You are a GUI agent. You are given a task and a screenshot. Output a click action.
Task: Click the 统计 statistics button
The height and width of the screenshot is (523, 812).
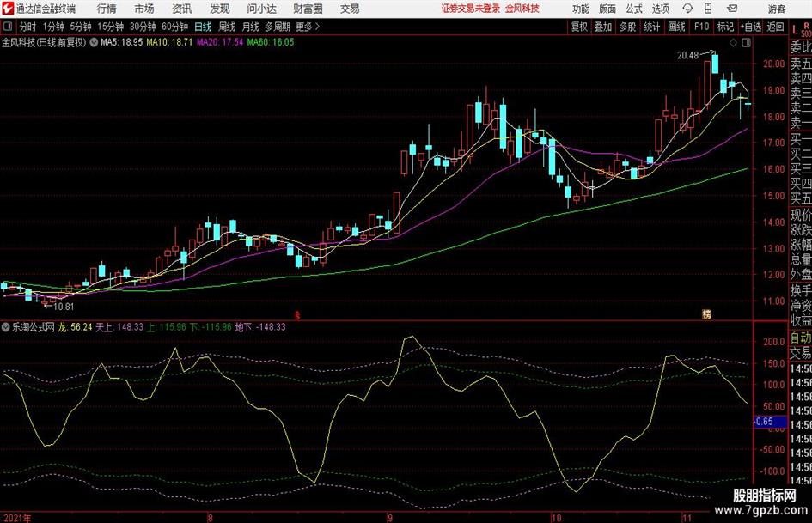652,27
